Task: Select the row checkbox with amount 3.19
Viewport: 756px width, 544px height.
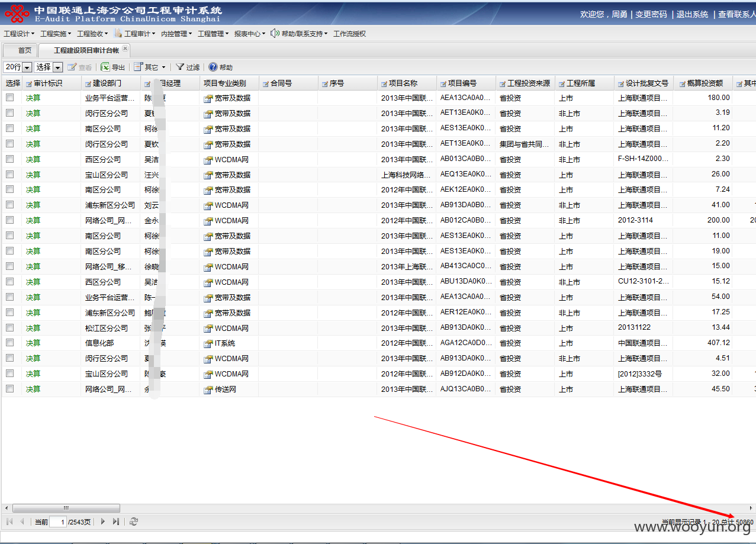Action: coord(10,113)
